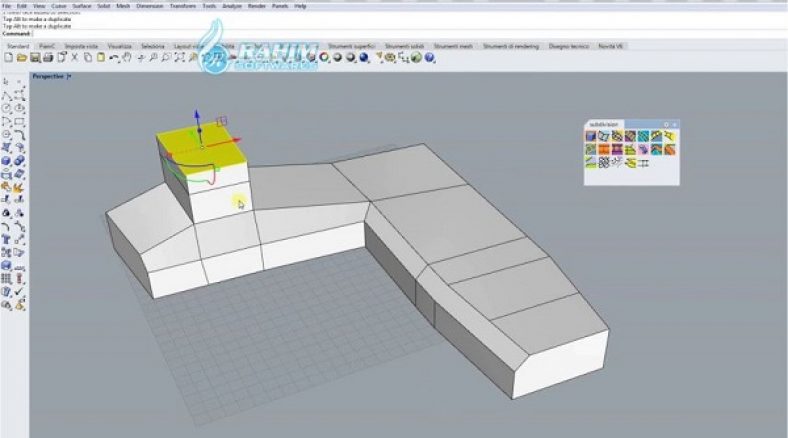Click the Zoom Extents icon

(x=179, y=58)
